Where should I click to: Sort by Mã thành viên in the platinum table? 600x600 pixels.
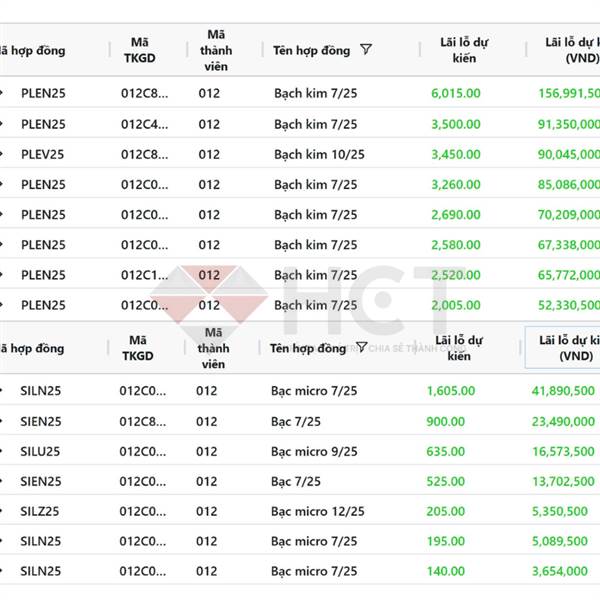216,50
